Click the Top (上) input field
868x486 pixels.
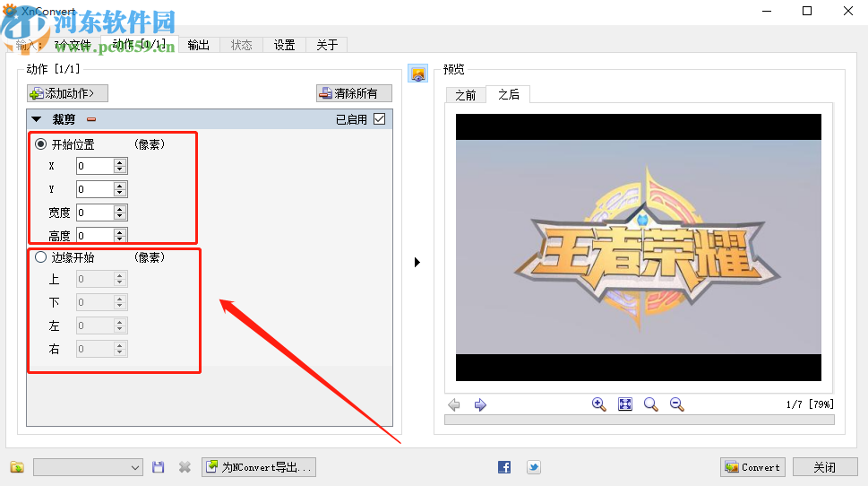click(x=95, y=279)
